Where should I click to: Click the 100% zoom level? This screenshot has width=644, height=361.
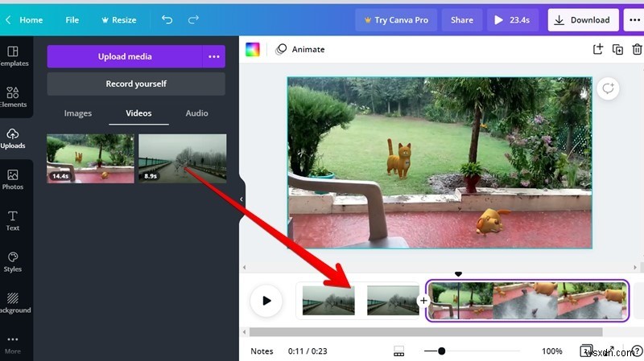[552, 351]
